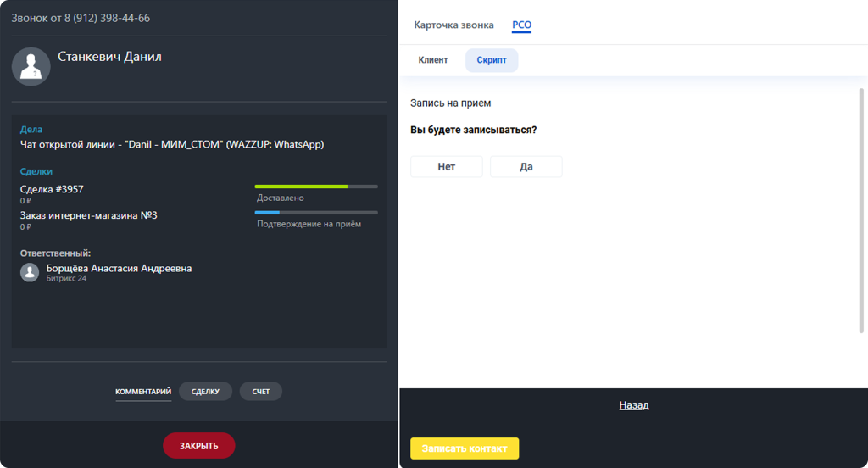Click the Доставлено stage label
Image resolution: width=868 pixels, height=468 pixels.
pos(280,198)
